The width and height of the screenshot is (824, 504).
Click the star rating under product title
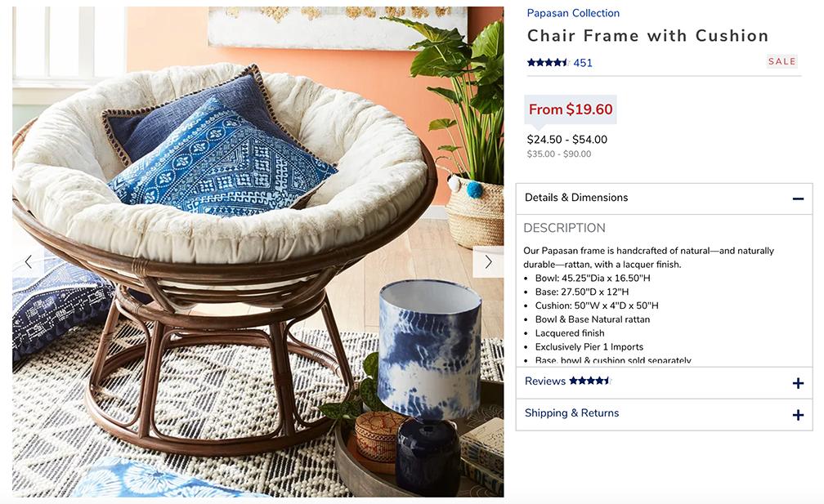click(548, 63)
